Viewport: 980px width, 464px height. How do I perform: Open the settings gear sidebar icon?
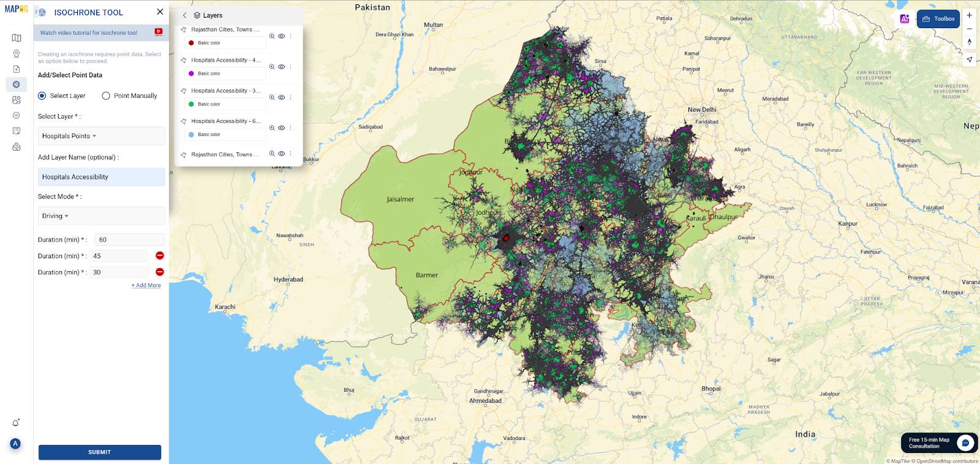(x=17, y=115)
